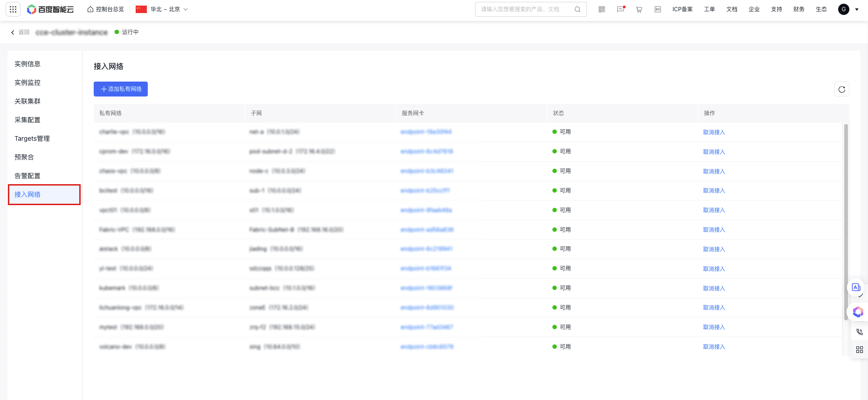Open the QR code icon

(602, 9)
